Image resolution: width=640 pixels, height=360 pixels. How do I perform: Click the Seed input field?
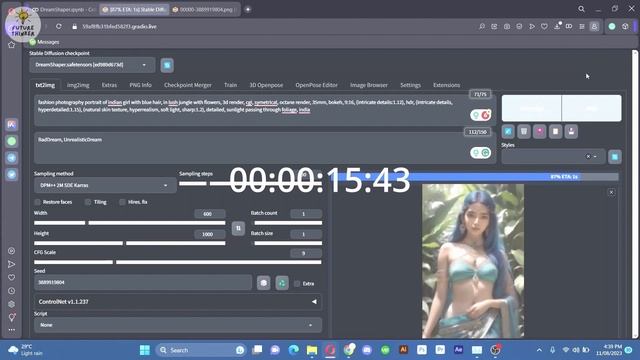coord(143,282)
